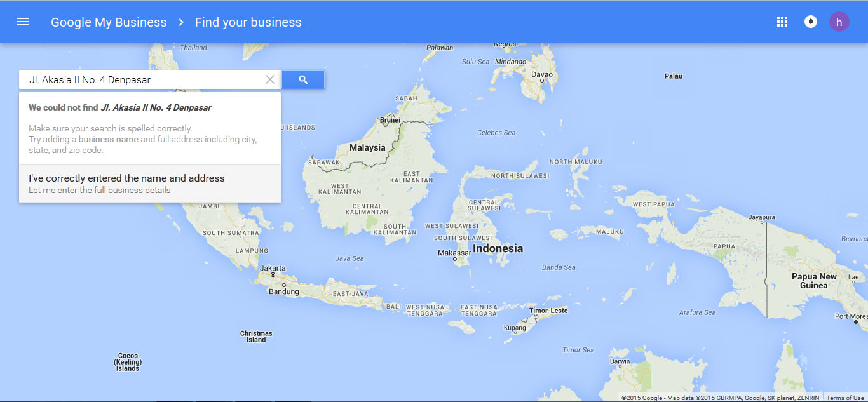Click the 'BALI' province label

(393, 307)
